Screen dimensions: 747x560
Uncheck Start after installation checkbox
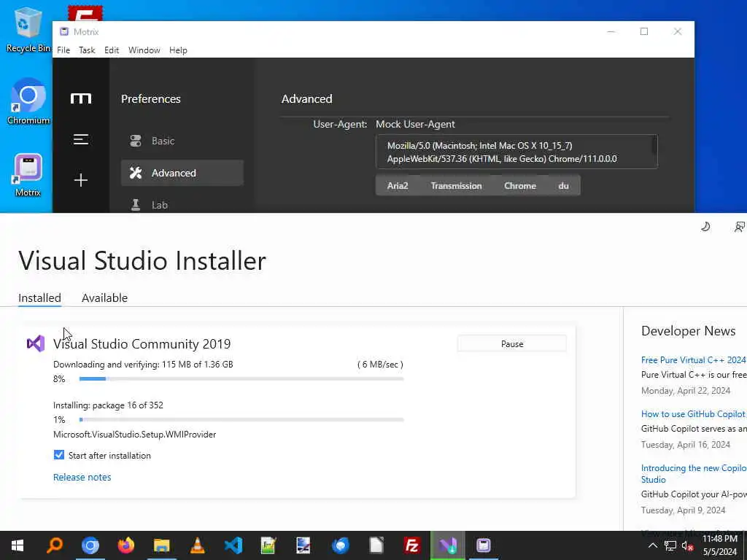pos(58,455)
